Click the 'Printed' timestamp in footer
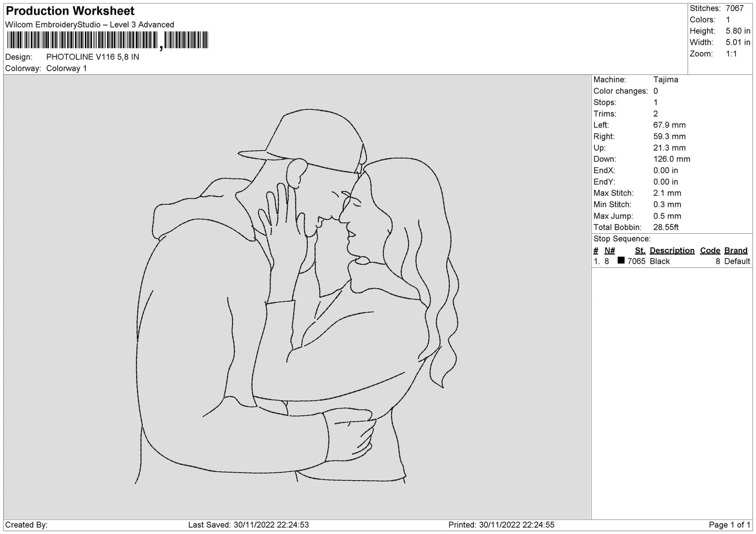Image resolution: width=756 pixels, height=534 pixels. coord(501,525)
